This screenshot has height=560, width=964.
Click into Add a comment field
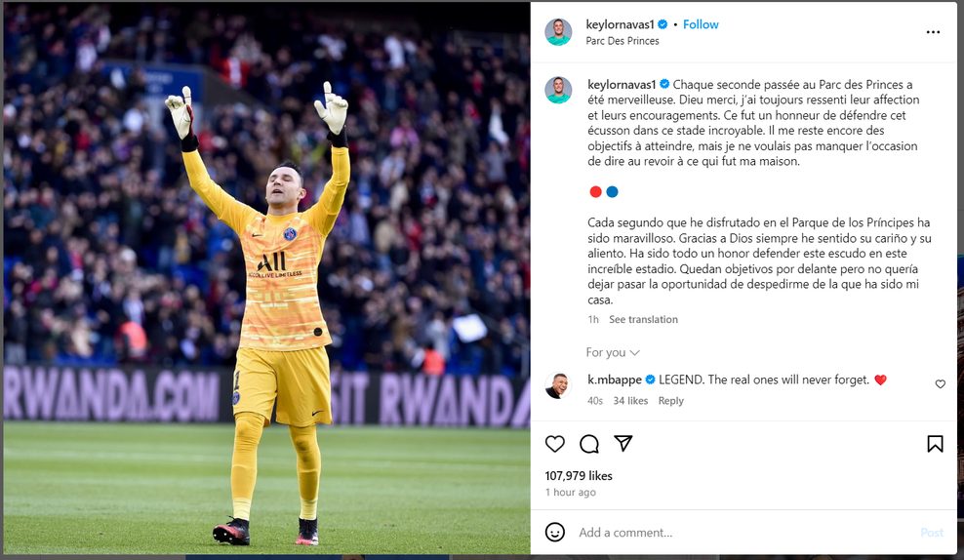click(743, 533)
